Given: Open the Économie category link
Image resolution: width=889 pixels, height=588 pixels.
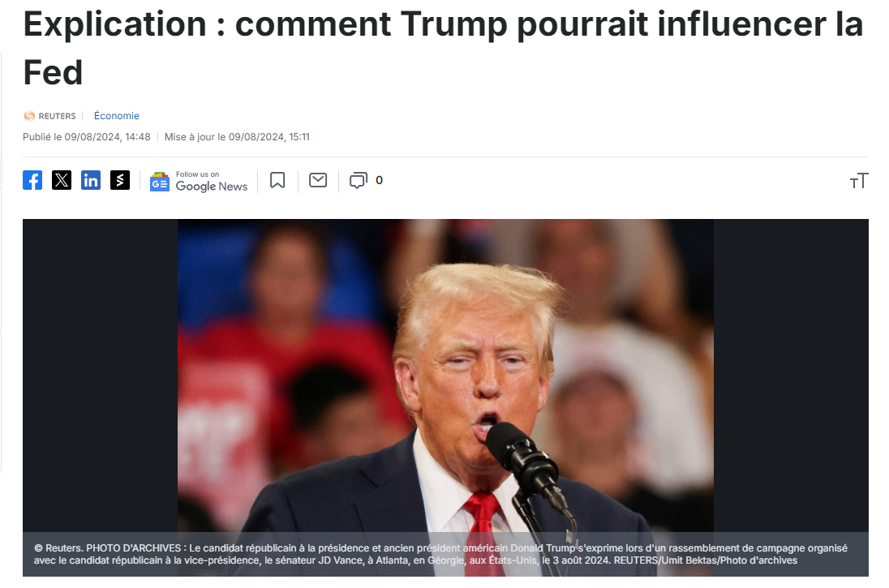Looking at the screenshot, I should point(116,116).
